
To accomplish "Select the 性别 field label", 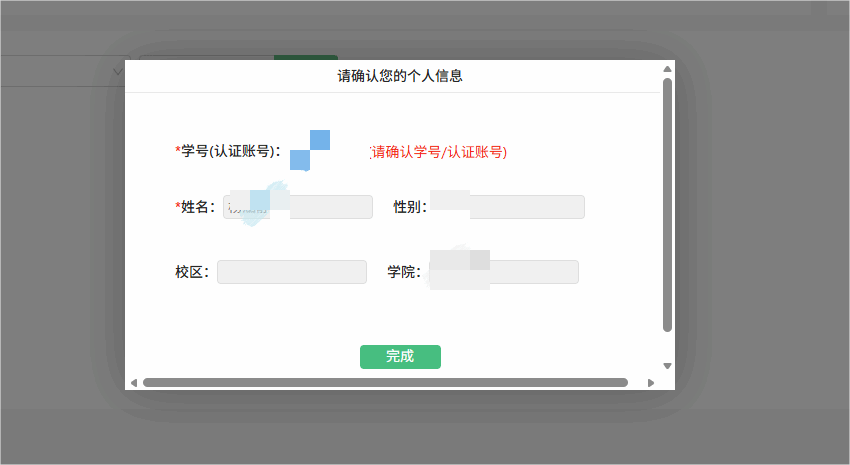I will click(410, 207).
